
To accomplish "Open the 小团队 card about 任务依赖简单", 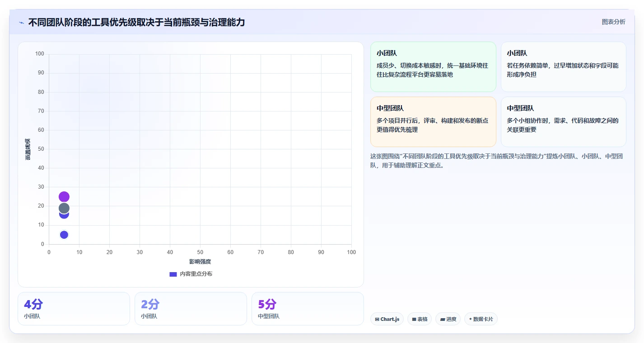I will click(563, 67).
